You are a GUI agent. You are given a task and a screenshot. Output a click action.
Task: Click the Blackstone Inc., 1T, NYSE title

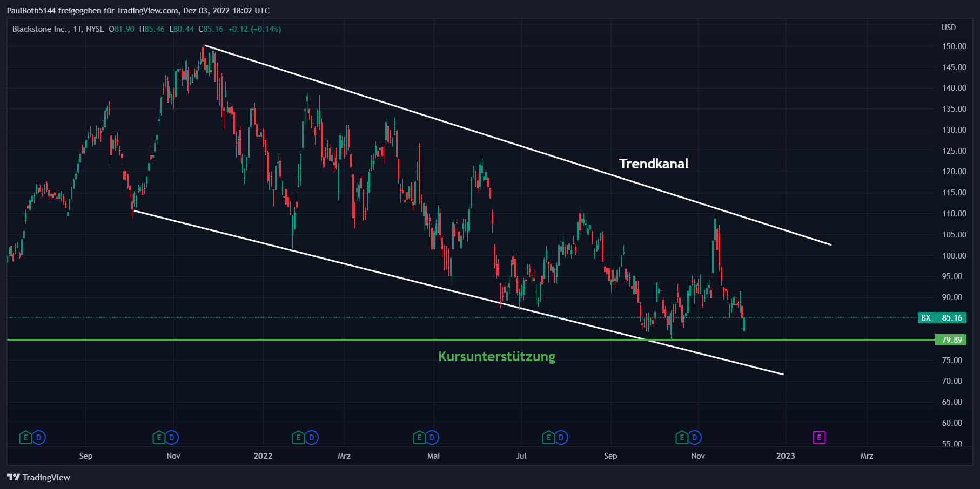(x=58, y=29)
